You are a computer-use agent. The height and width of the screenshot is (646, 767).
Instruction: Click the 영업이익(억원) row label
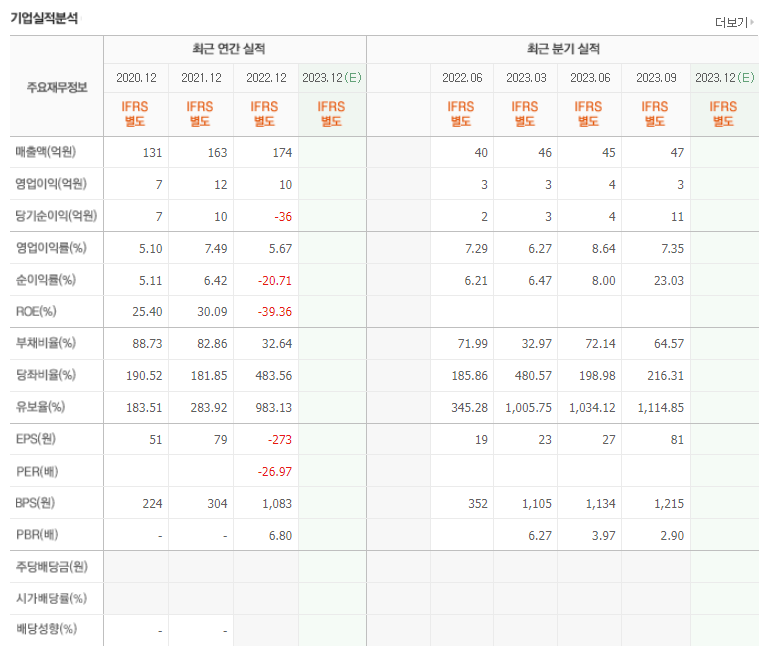coord(51,183)
